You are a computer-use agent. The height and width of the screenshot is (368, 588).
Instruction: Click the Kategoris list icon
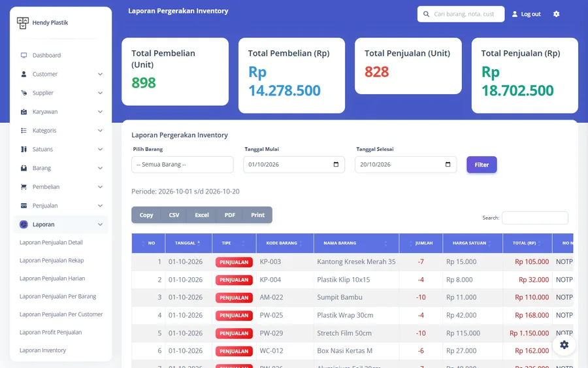pyautogui.click(x=24, y=130)
